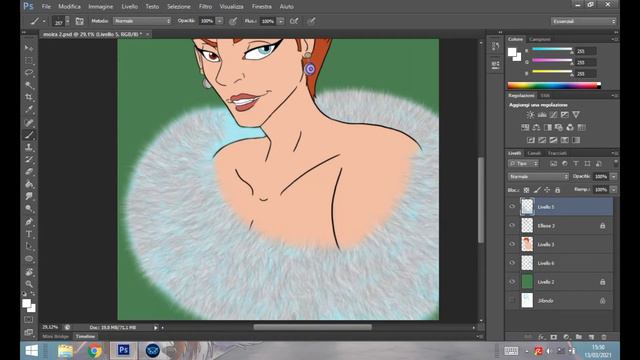640x360 pixels.
Task: Switch to the Campioni tab
Action: 540,39
